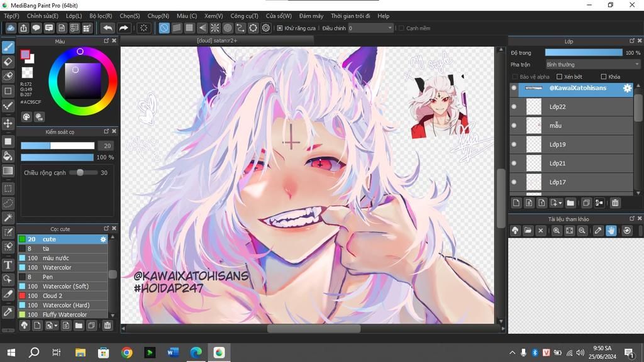The height and width of the screenshot is (362, 644).
Task: Click the Undo arrow in the toolbar
Action: [108, 28]
